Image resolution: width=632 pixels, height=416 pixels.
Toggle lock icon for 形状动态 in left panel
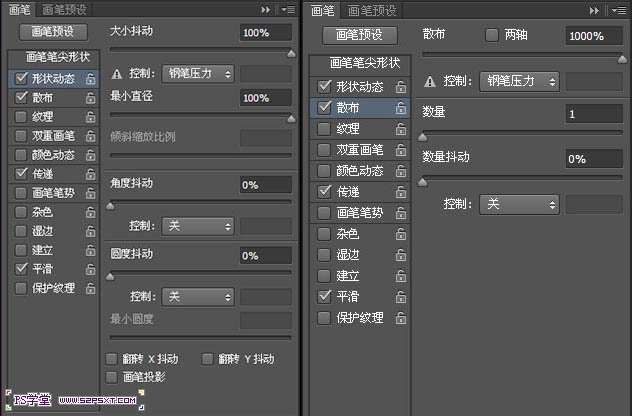(91, 79)
